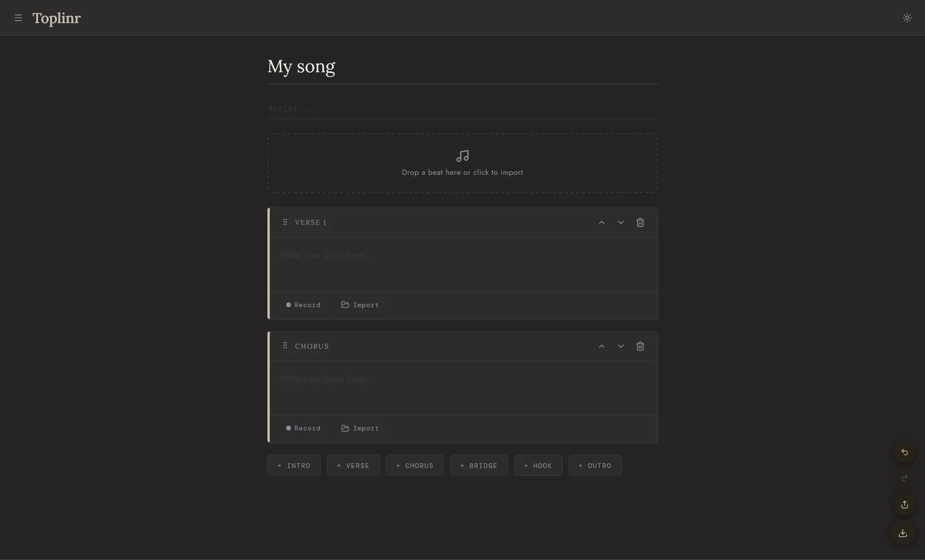The image size is (925, 560).
Task: Delete the Verse 1 section
Action: click(x=640, y=222)
